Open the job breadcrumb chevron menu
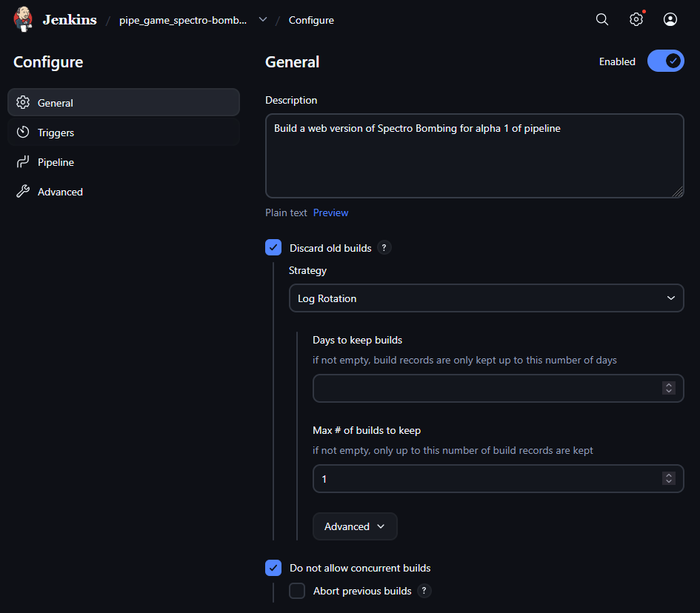700x613 pixels. click(263, 20)
